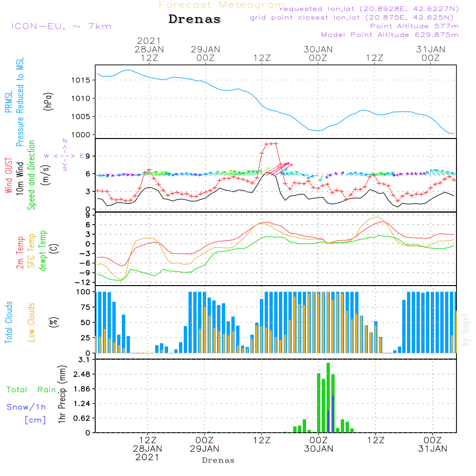This screenshot has height=476, width=476.
Task: Click precipitation axis value 2.48
Action: [x=82, y=374]
